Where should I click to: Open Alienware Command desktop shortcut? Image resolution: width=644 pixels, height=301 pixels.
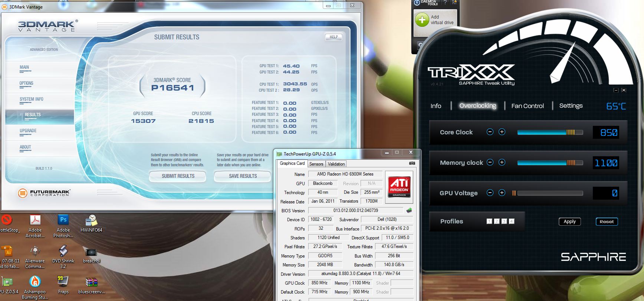click(35, 257)
